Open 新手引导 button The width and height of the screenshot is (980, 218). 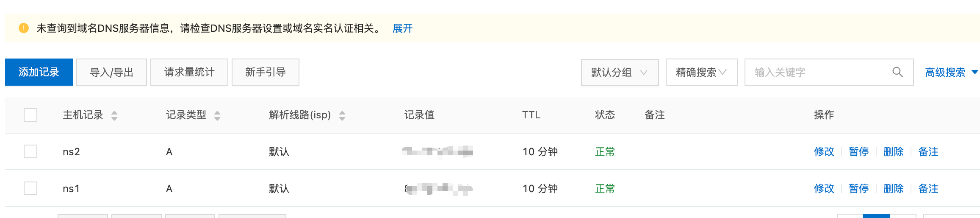[266, 72]
